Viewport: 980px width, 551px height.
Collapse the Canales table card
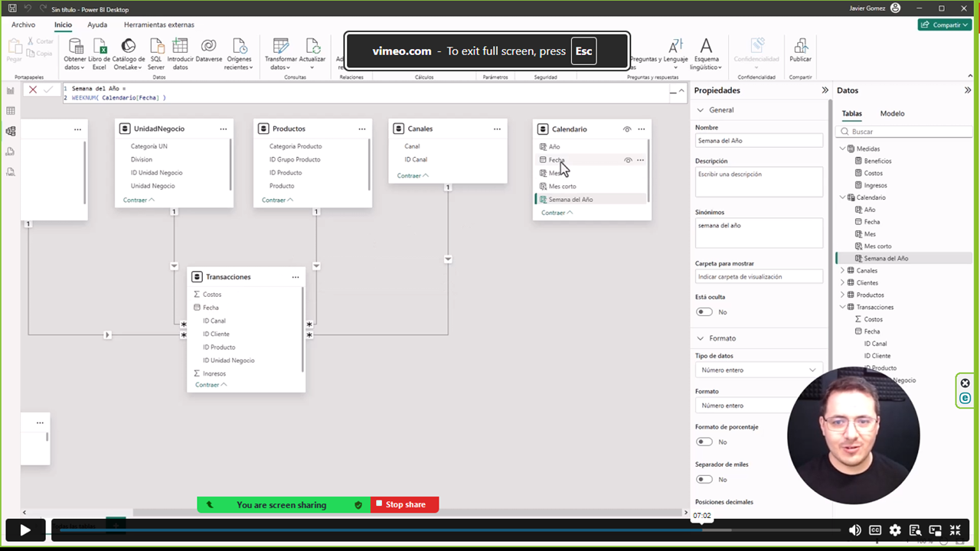(x=413, y=175)
